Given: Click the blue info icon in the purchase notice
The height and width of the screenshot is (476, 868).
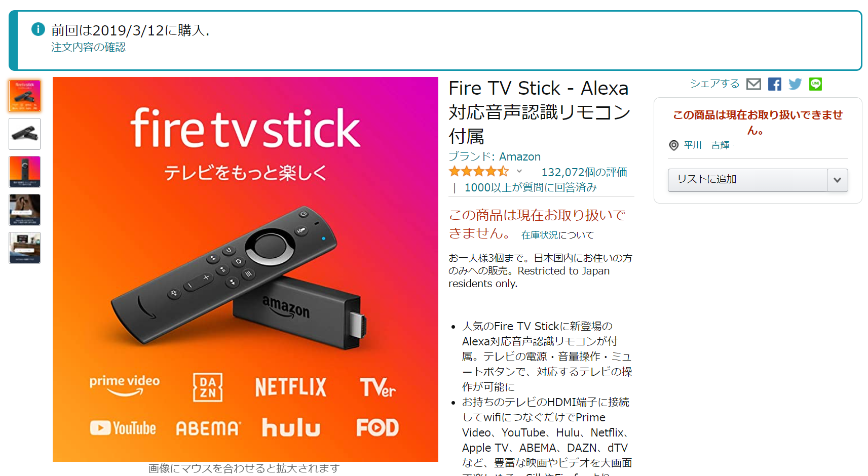Looking at the screenshot, I should pos(38,29).
